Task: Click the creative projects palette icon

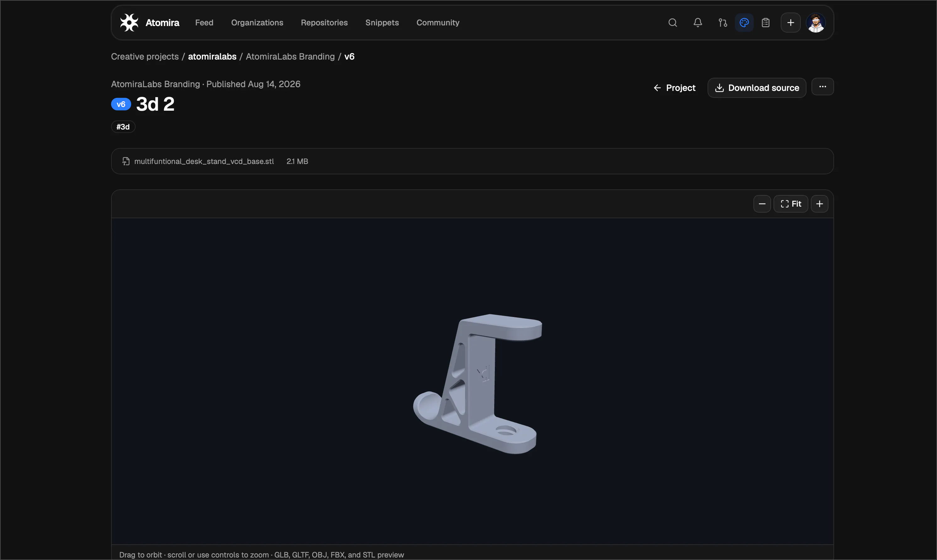Action: [744, 23]
